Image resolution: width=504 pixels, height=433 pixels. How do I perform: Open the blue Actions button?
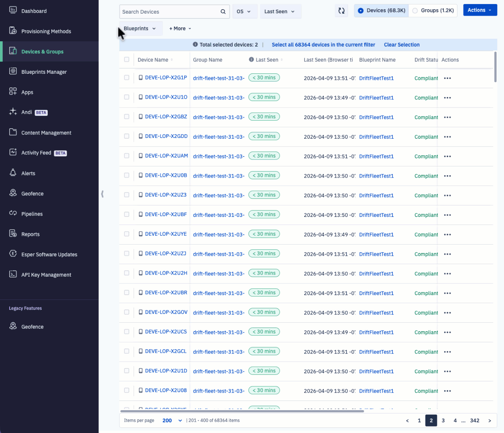[480, 10]
